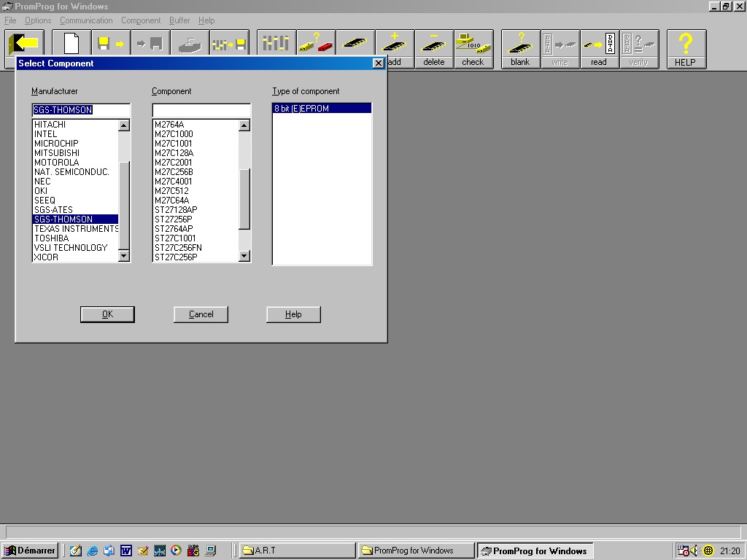Open the Communication menu
Screen dimensions: 747x560
click(x=86, y=20)
